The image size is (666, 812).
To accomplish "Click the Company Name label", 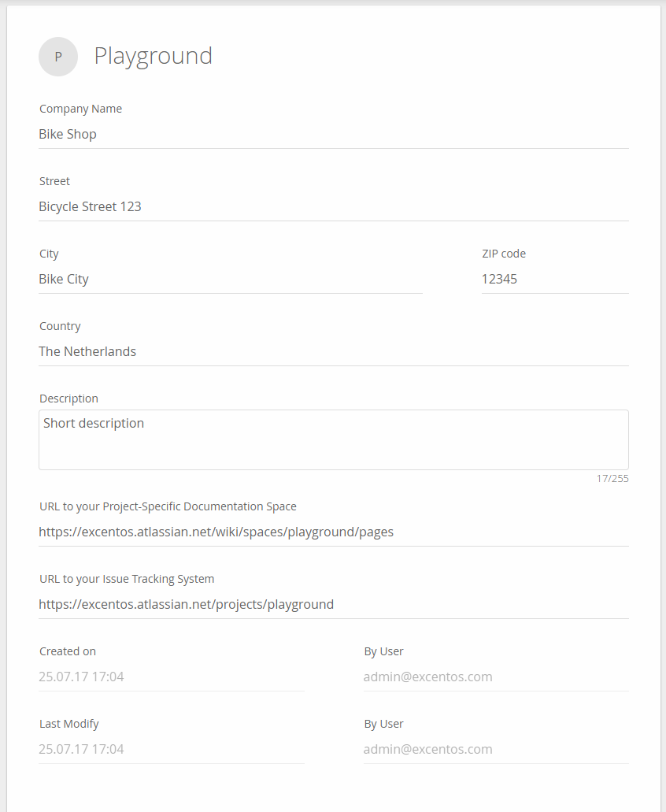I will (x=81, y=109).
